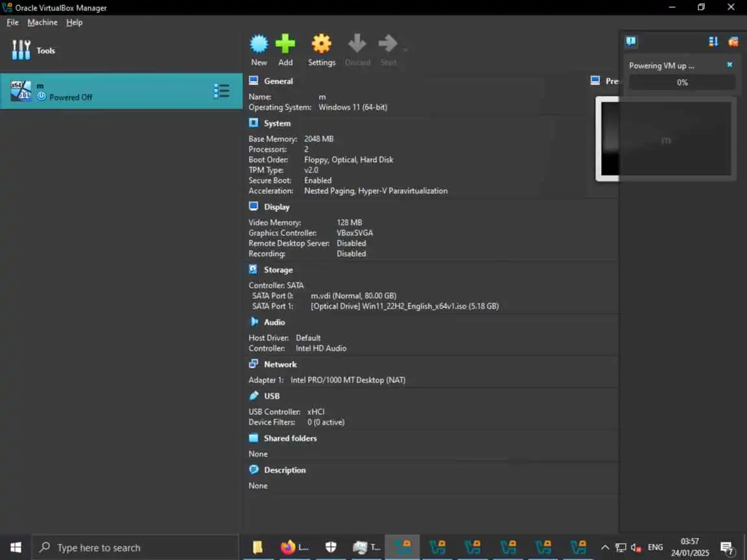Click the muted volume tray icon
The width and height of the screenshot is (747, 560).
click(x=635, y=548)
